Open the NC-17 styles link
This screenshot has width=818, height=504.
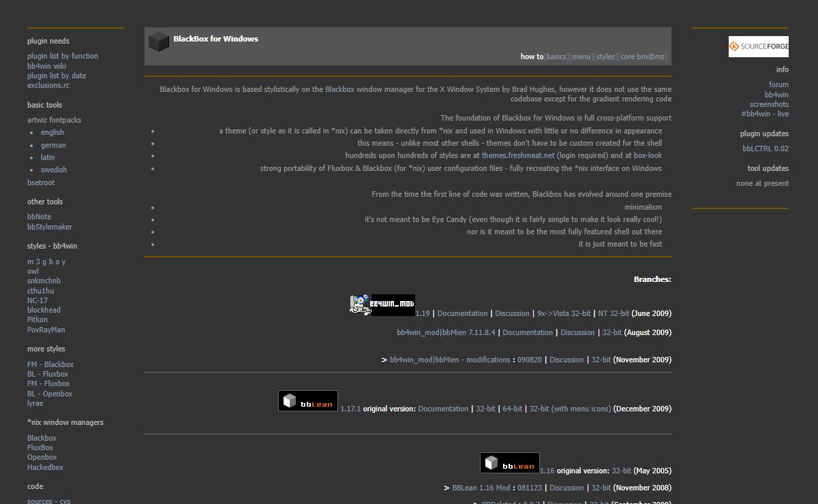37,300
